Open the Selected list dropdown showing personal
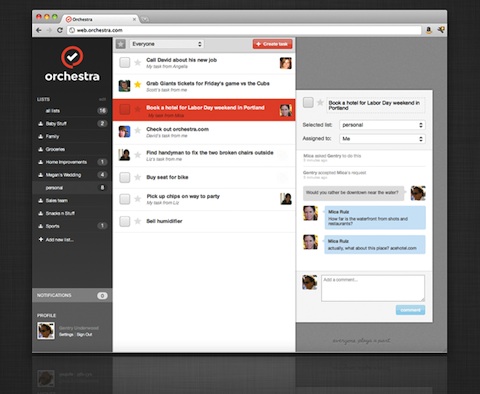Screen dimensions: 480x394 tap(382, 125)
